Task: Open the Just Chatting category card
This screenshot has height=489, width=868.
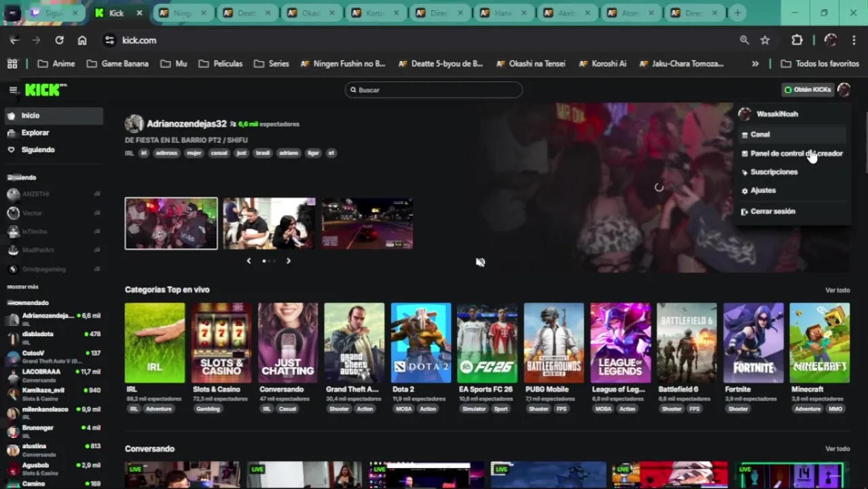Action: tap(287, 343)
